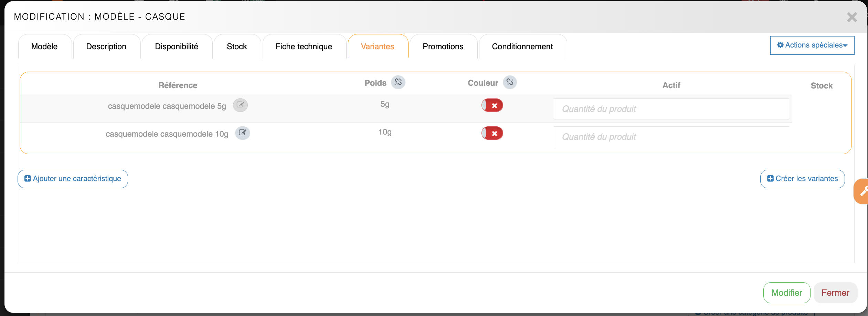Image resolution: width=868 pixels, height=316 pixels.
Task: Switch to the Conditionnement tab
Action: coord(522,46)
